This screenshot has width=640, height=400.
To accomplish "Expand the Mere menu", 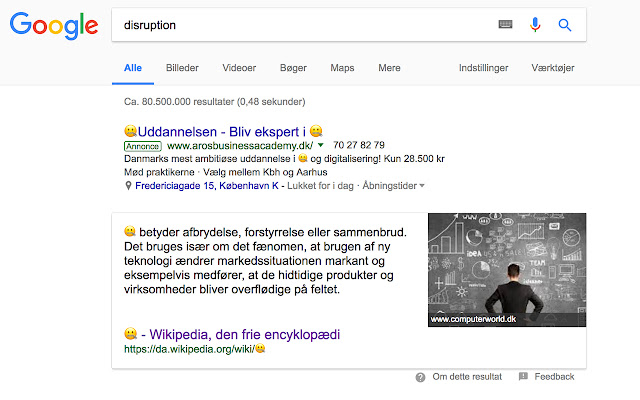I will [389, 68].
